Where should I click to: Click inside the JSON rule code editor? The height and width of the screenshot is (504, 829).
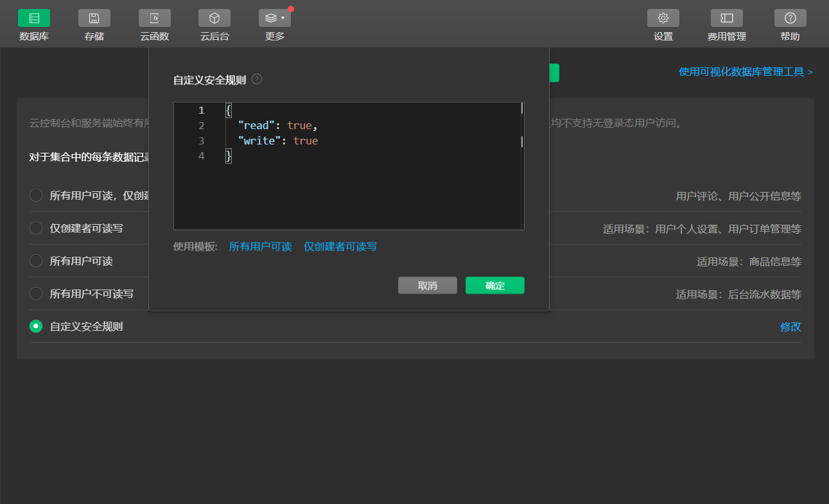[x=349, y=166]
